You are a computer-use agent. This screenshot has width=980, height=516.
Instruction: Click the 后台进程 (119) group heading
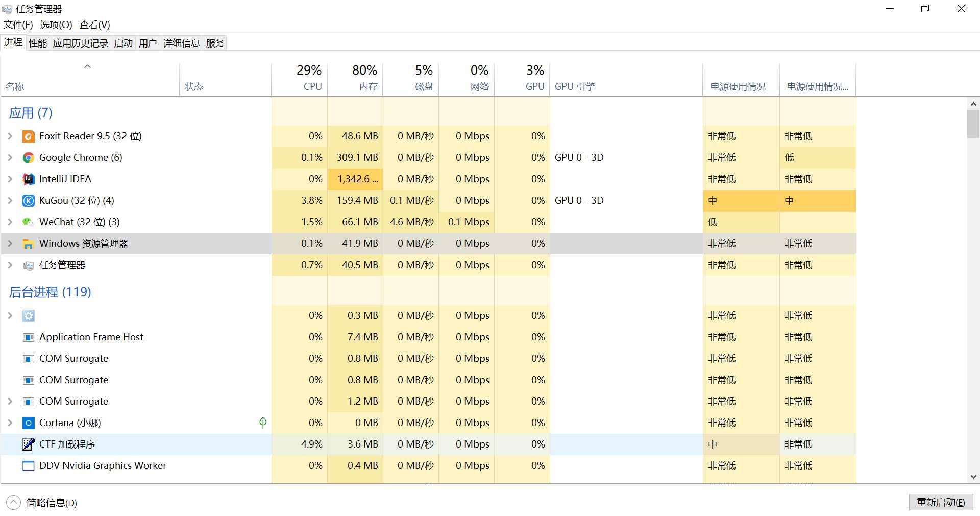pyautogui.click(x=50, y=292)
